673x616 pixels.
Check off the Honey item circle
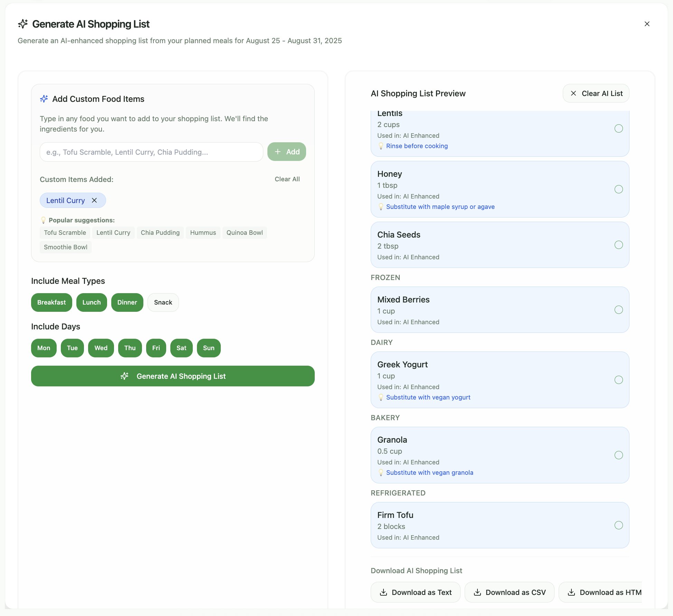click(618, 189)
